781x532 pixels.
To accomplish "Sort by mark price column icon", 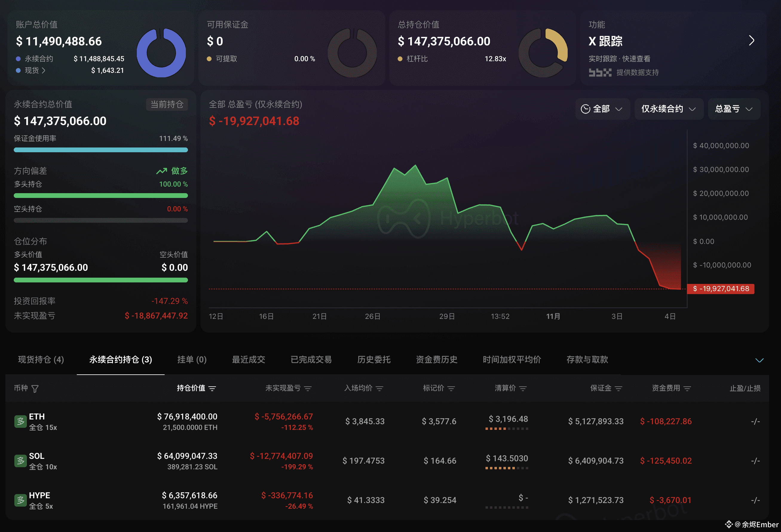I will 451,388.
